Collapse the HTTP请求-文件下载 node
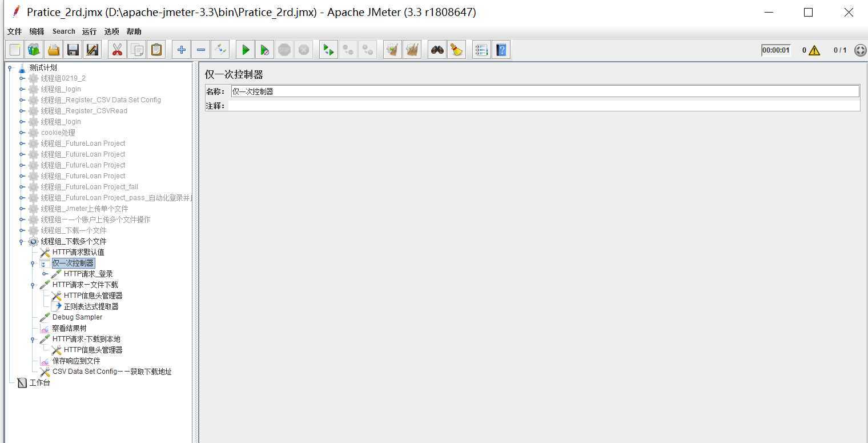This screenshot has height=443, width=868. click(x=33, y=285)
